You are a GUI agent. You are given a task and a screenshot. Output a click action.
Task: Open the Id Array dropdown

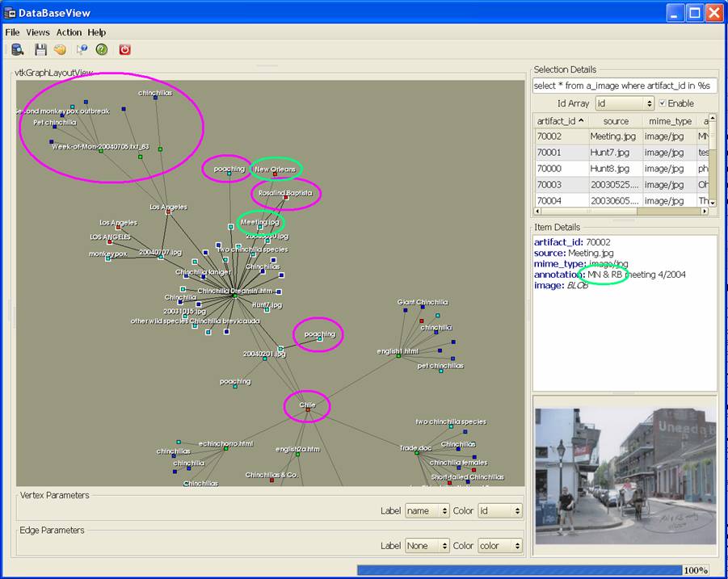[624, 103]
